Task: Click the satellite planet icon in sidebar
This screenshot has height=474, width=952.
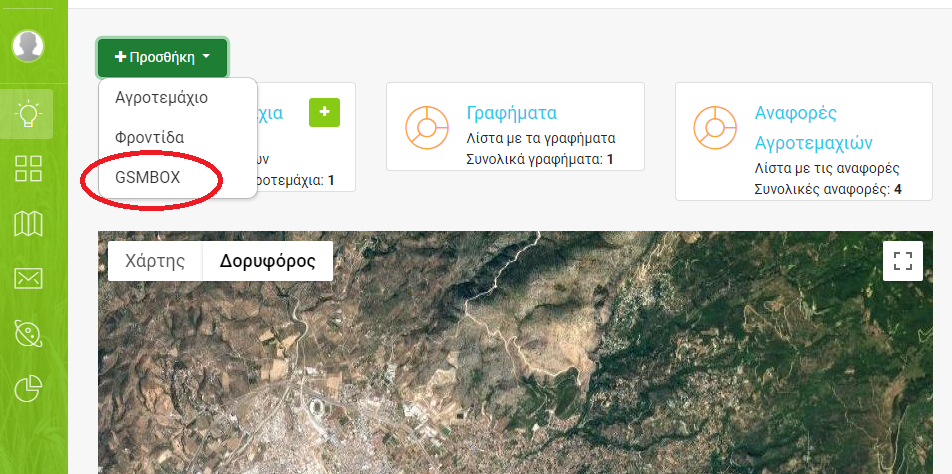Action: tap(28, 334)
